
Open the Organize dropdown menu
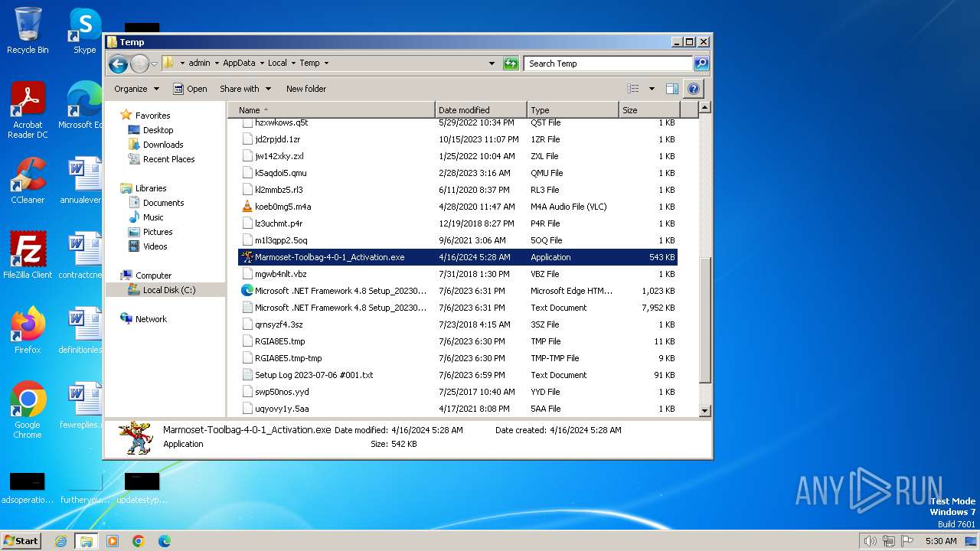tap(136, 89)
